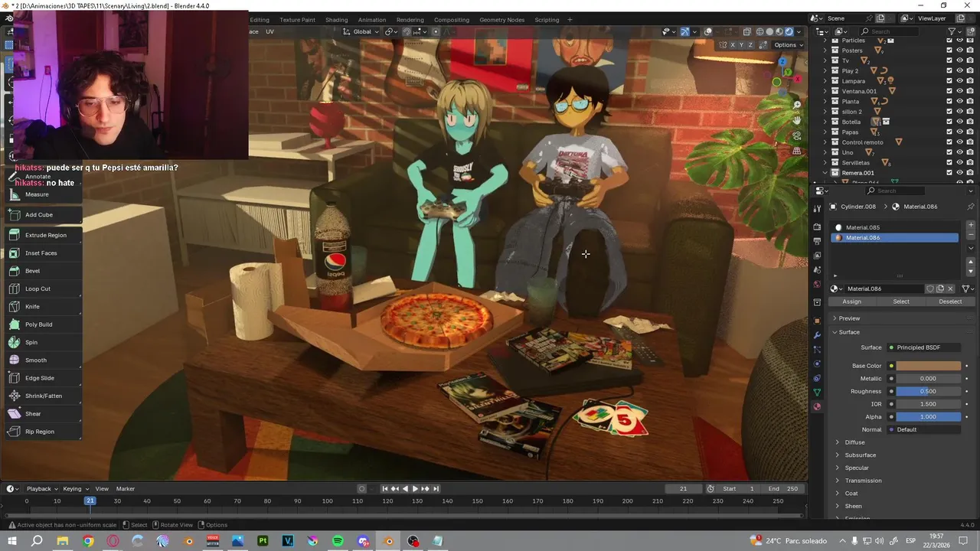980x551 pixels.
Task: Disable rendering for Servilletas collection
Action: click(x=970, y=162)
